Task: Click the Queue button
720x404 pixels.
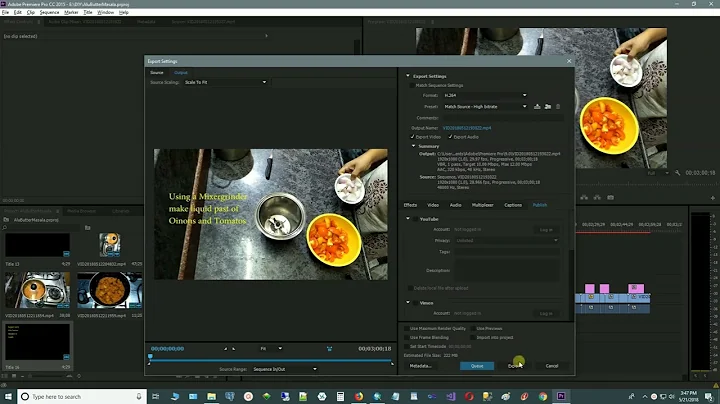Action: coord(477,366)
